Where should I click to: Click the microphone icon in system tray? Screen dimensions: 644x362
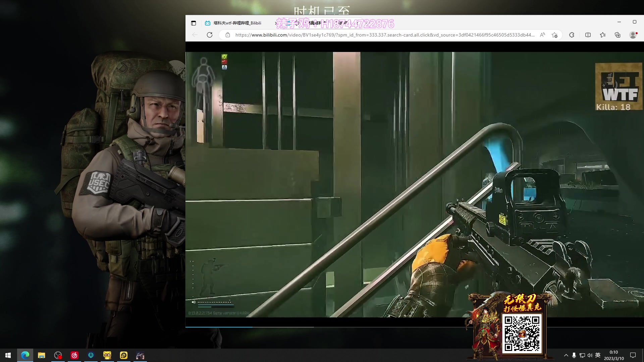574,355
